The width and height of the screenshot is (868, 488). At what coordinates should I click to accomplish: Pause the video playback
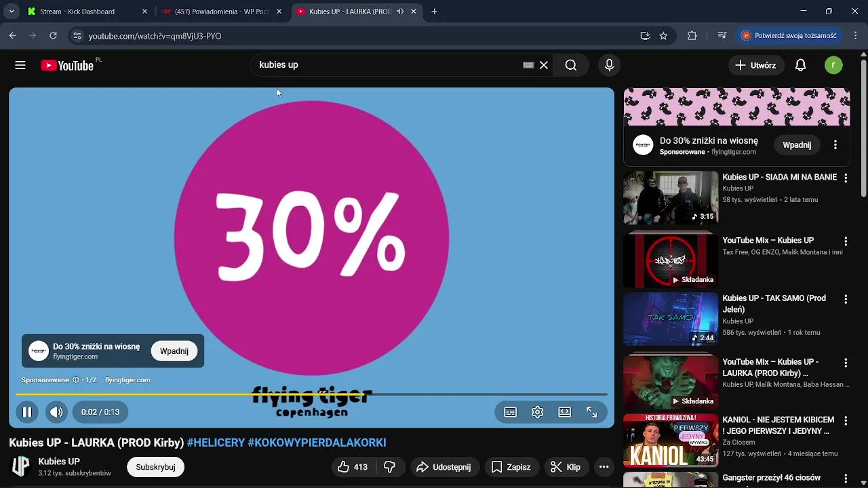tap(27, 411)
